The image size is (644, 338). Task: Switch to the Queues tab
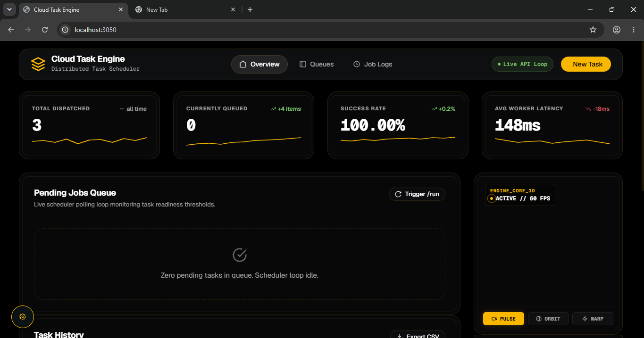317,64
